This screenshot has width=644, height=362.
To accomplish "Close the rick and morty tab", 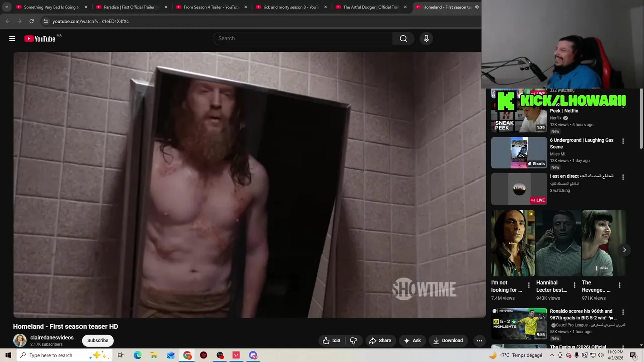I will (x=325, y=7).
